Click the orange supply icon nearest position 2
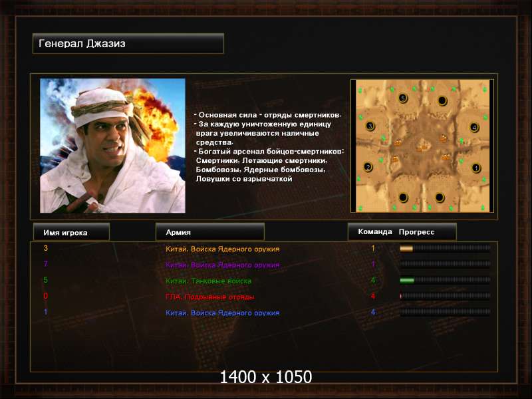532x399 pixels. coord(395,159)
